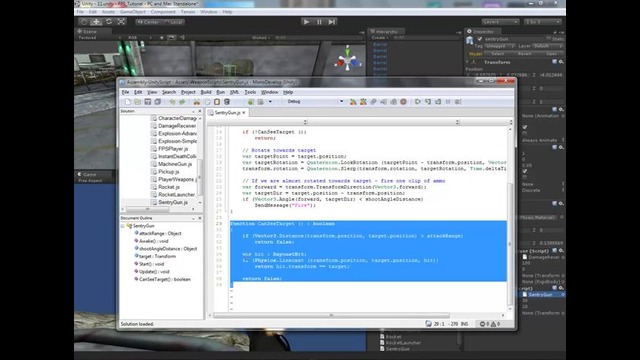This screenshot has width=640, height=360.
Task: Toggle the Static checkbox in Inspector
Action: click(549, 39)
